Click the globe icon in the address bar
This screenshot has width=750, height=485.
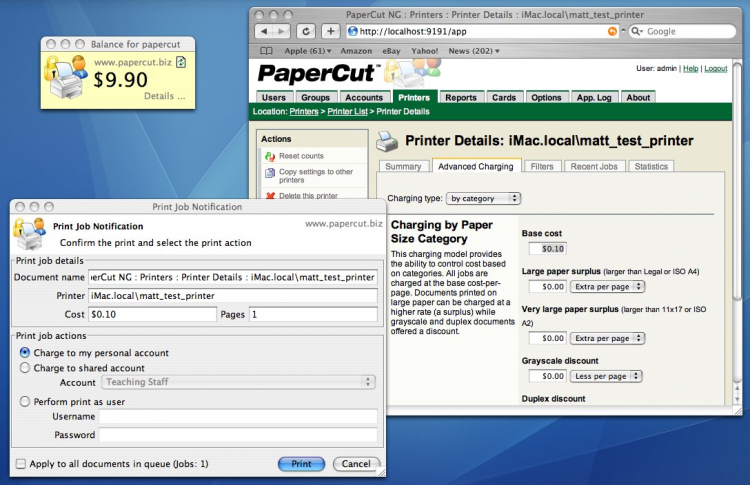pos(353,32)
